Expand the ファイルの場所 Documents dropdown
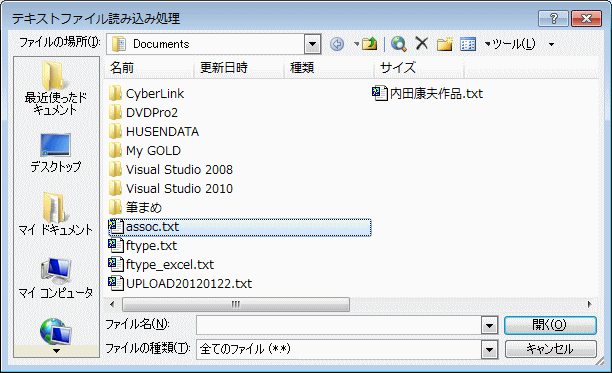Image resolution: width=612 pixels, height=373 pixels. (312, 44)
